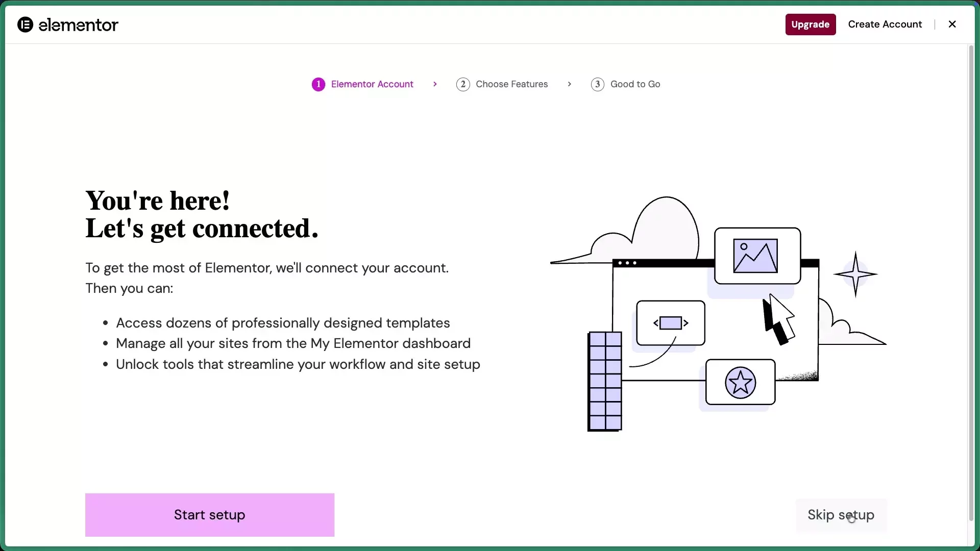The width and height of the screenshot is (980, 551).
Task: Click chevron after Elementor Account step
Action: [x=435, y=84]
